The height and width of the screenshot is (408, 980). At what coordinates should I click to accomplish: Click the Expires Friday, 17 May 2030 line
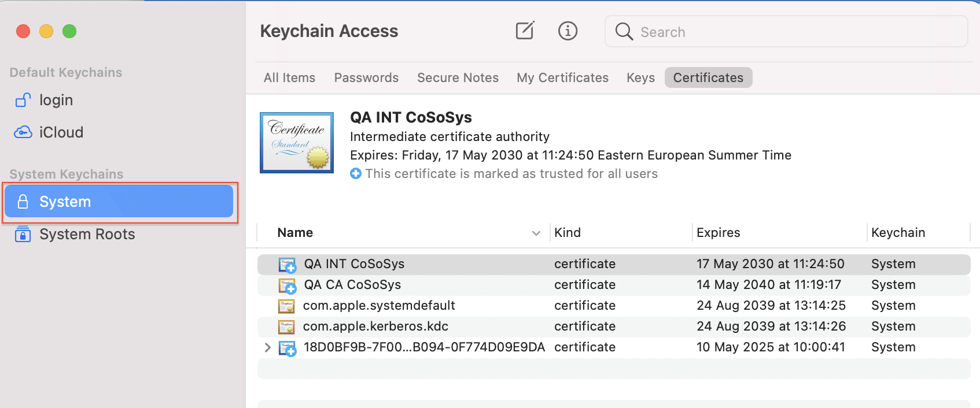570,155
